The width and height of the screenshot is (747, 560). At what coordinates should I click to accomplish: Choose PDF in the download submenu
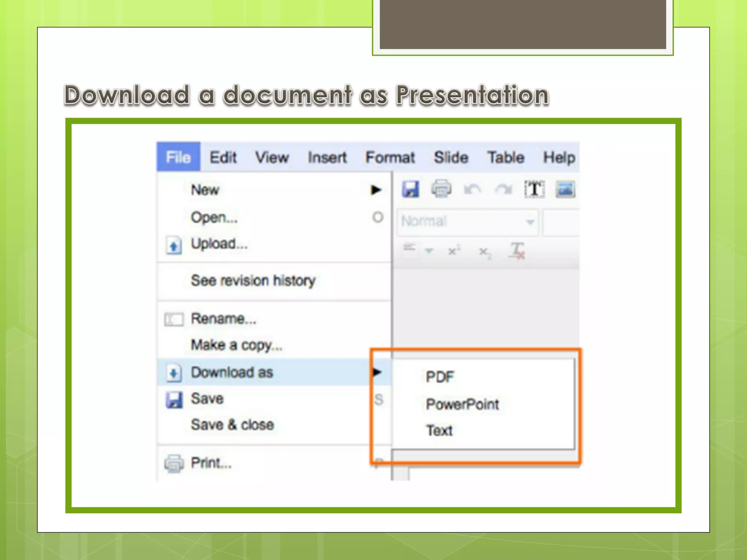click(440, 377)
